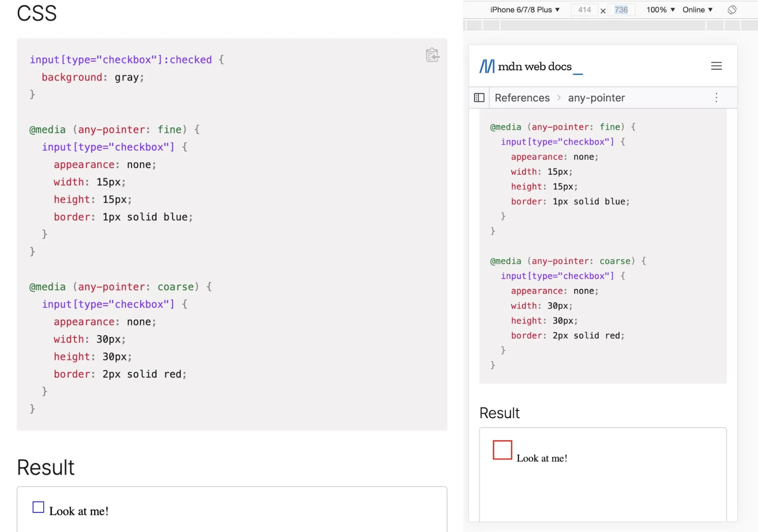Toggle the sidebar icon beside References
Image resolution: width=758 pixels, height=532 pixels.
[x=479, y=98]
